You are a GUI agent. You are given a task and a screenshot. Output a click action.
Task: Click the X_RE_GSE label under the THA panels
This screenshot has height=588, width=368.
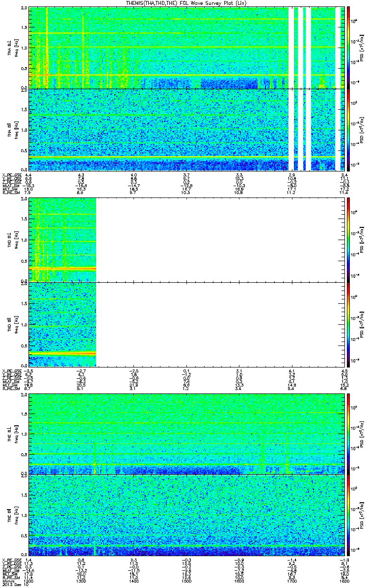coord(11,175)
